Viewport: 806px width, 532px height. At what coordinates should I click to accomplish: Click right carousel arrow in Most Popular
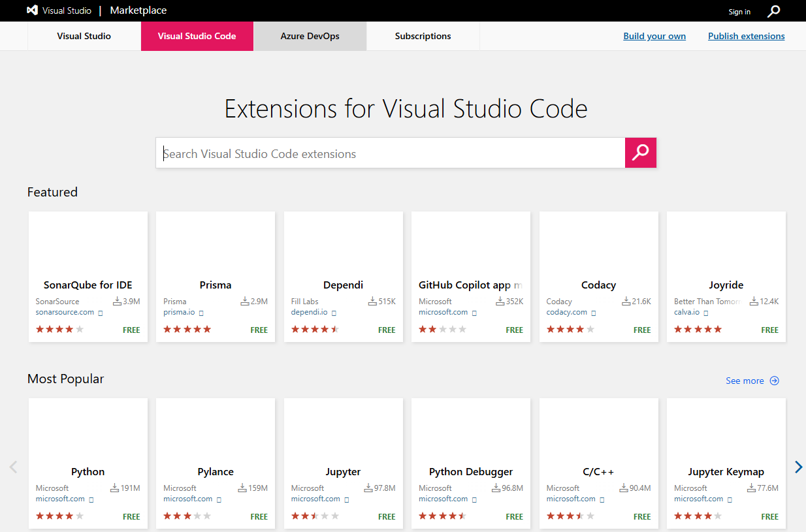coord(798,467)
